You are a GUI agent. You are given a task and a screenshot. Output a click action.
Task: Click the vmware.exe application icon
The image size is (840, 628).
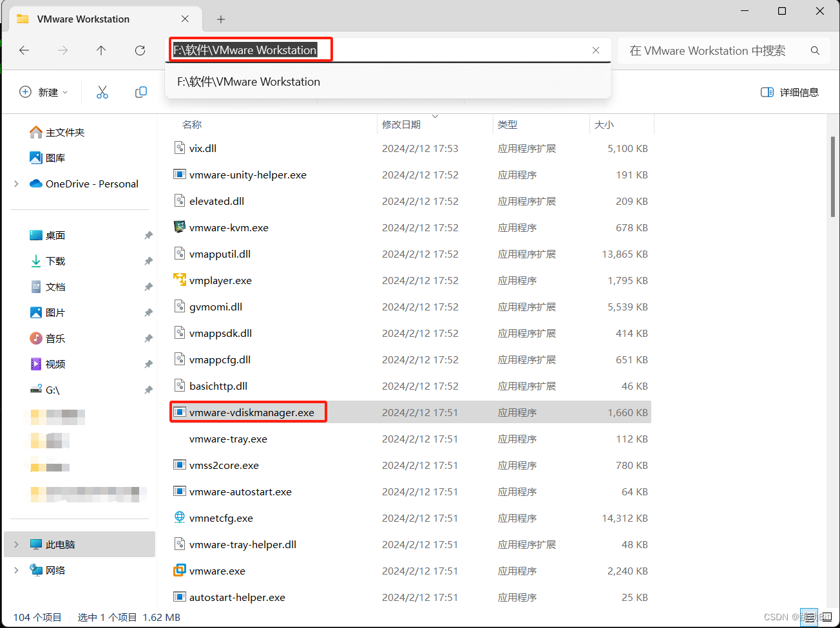[x=180, y=571]
